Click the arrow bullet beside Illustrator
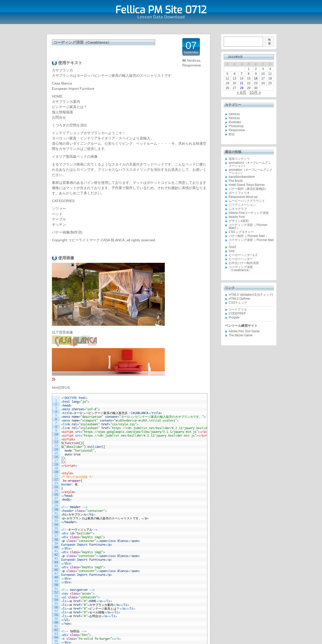Screen dimensions: 322x644 [x=226, y=122]
